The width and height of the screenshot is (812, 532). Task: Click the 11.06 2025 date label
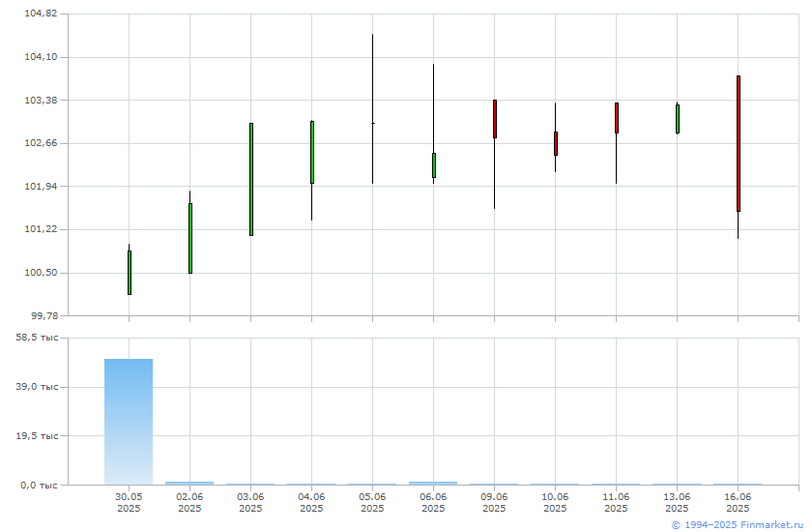click(617, 502)
